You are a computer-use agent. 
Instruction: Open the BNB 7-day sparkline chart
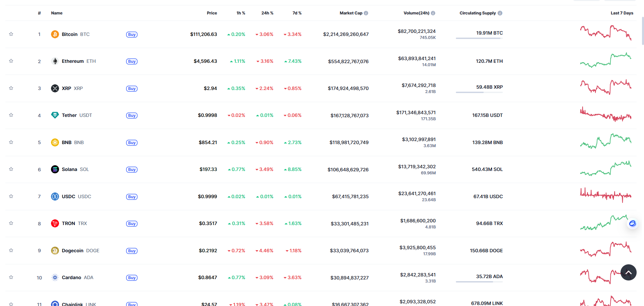click(606, 141)
